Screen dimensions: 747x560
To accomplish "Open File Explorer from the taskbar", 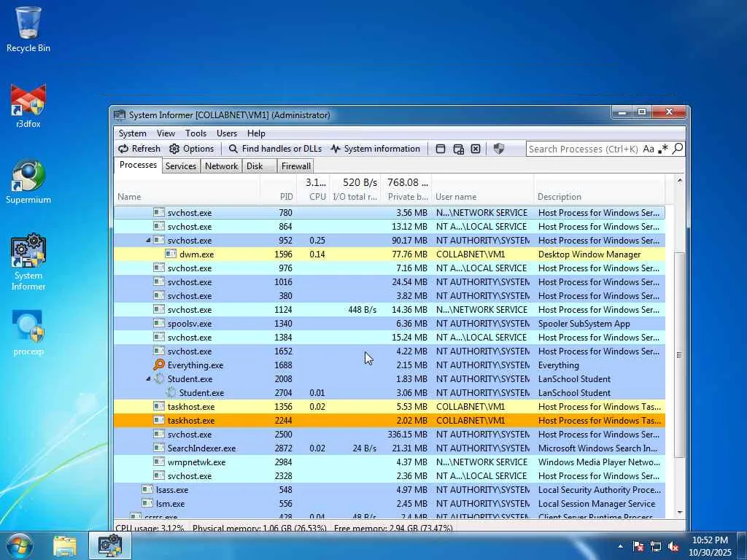I will [x=65, y=546].
